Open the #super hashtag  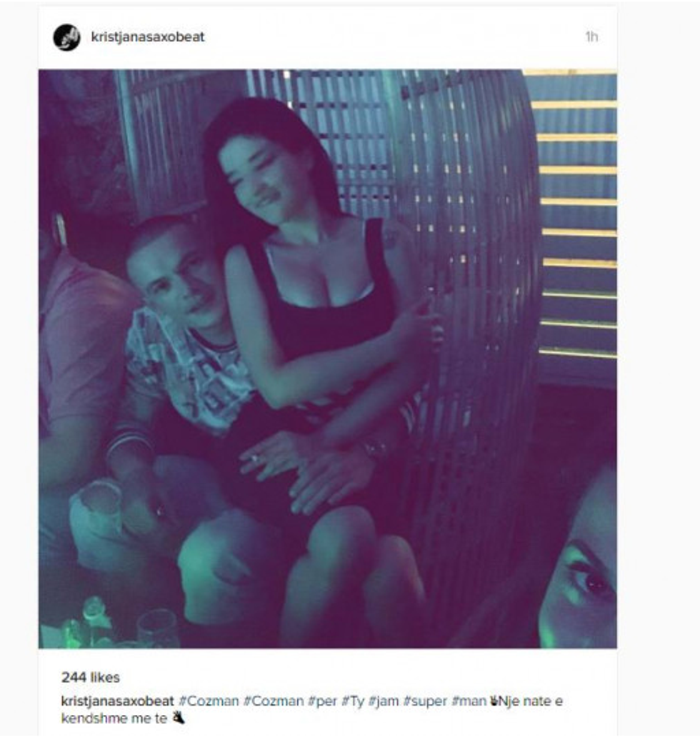pos(425,701)
